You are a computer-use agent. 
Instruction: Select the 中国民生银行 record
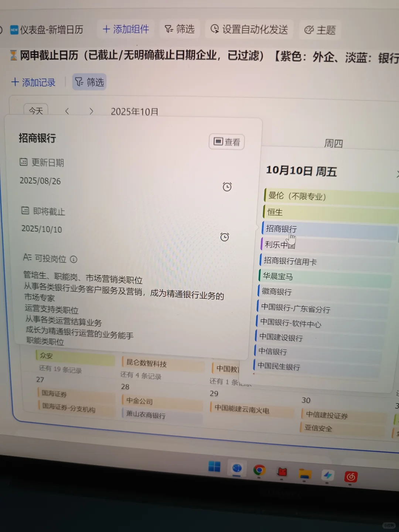tap(316, 368)
